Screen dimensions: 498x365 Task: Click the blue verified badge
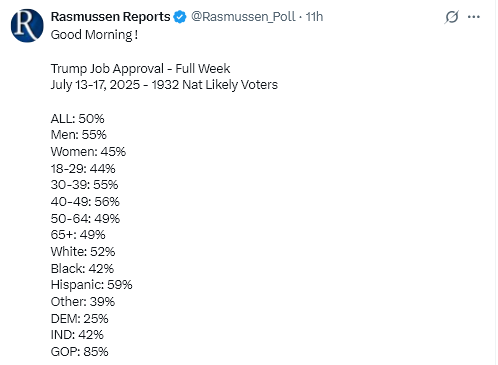pos(180,17)
